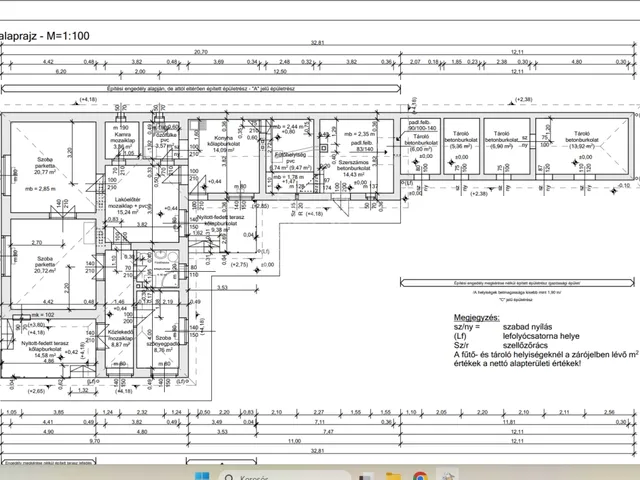Viewport: 640px width, 480px height.
Task: Click the taskbar search box
Action: (284, 476)
